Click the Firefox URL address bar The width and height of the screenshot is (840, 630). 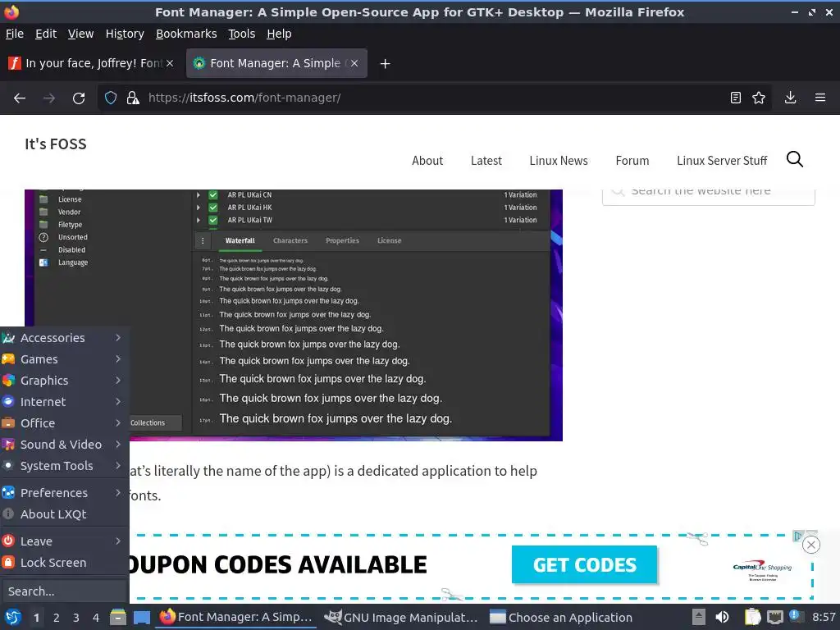tap(434, 98)
